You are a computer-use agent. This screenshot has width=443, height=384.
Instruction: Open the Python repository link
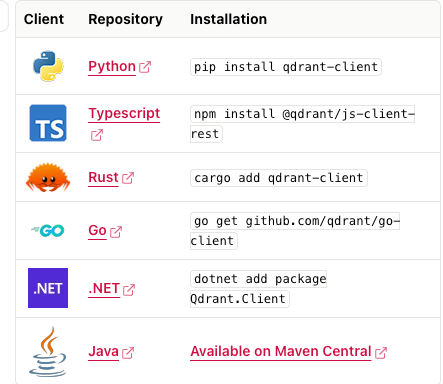pyautogui.click(x=112, y=66)
